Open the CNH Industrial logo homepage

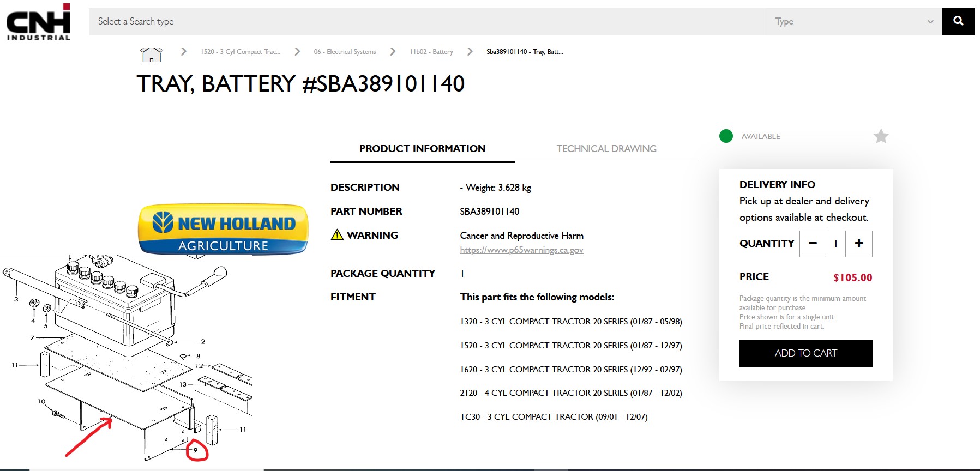(x=38, y=22)
